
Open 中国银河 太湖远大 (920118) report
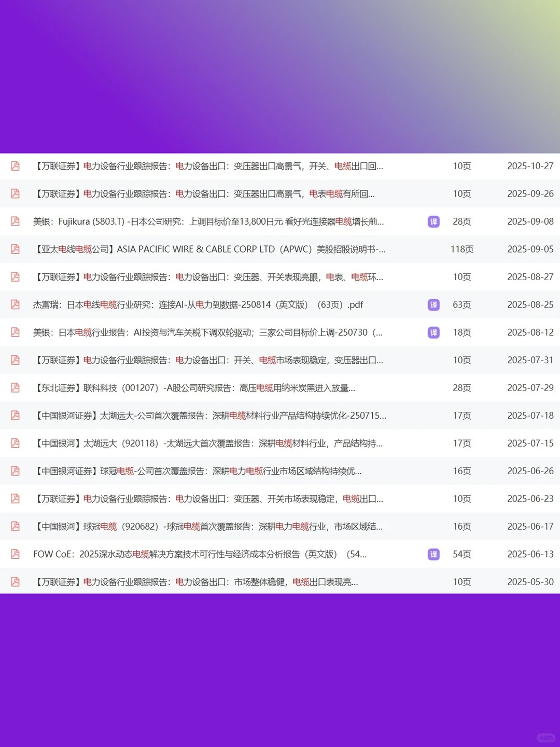click(208, 444)
